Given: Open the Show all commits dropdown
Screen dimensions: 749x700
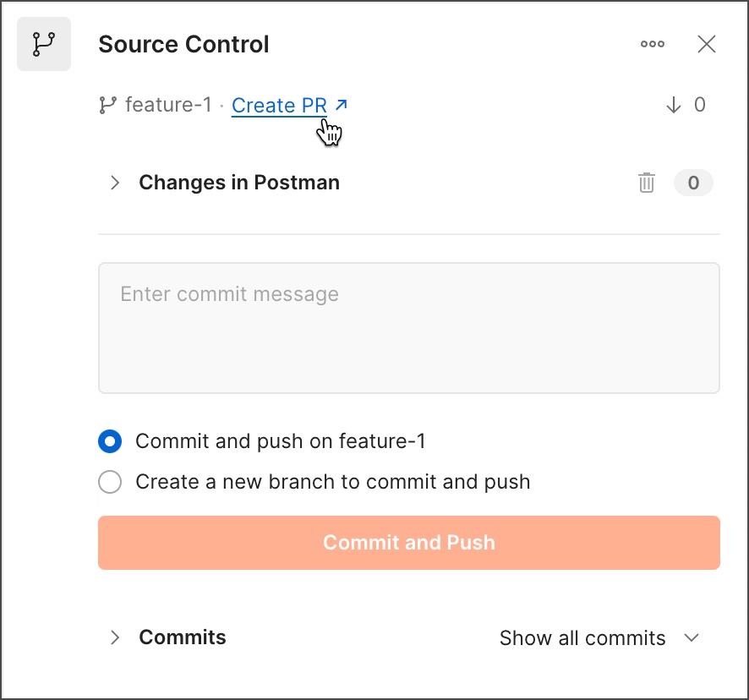Looking at the screenshot, I should click(x=599, y=638).
